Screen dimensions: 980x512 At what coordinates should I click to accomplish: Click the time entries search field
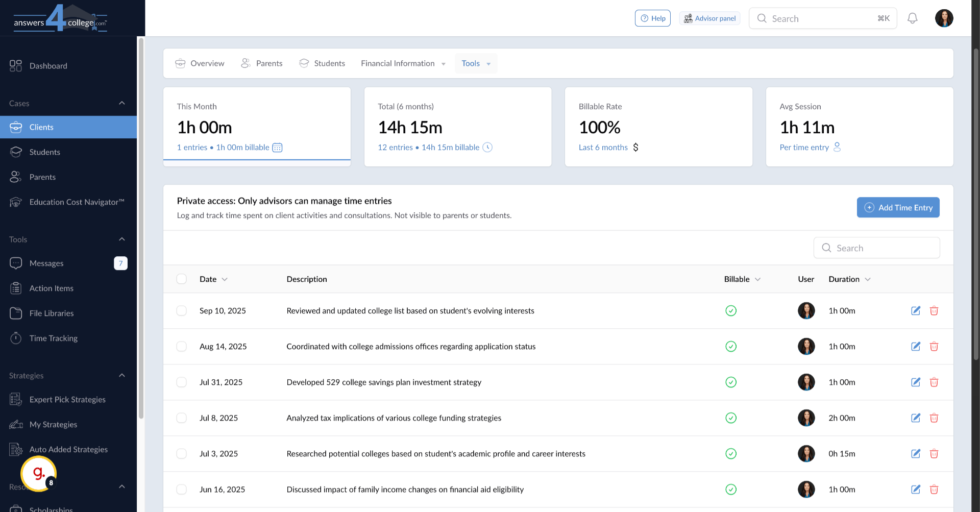click(x=876, y=248)
